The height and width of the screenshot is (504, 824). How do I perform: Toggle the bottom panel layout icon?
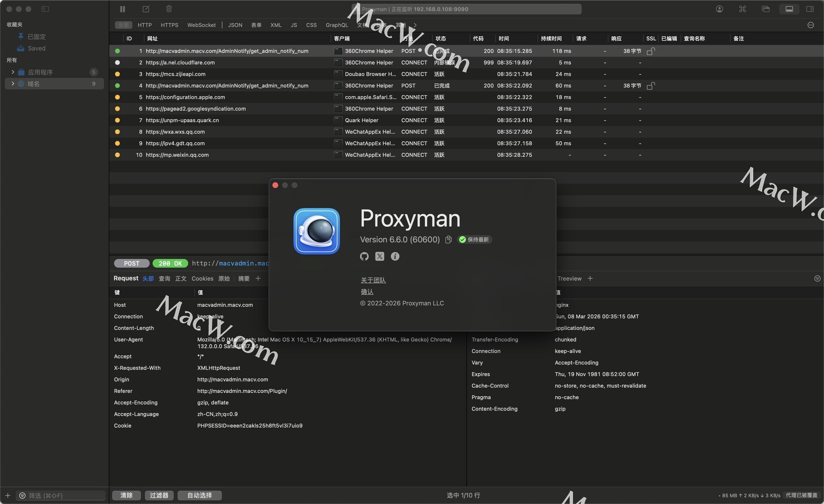pyautogui.click(x=789, y=9)
